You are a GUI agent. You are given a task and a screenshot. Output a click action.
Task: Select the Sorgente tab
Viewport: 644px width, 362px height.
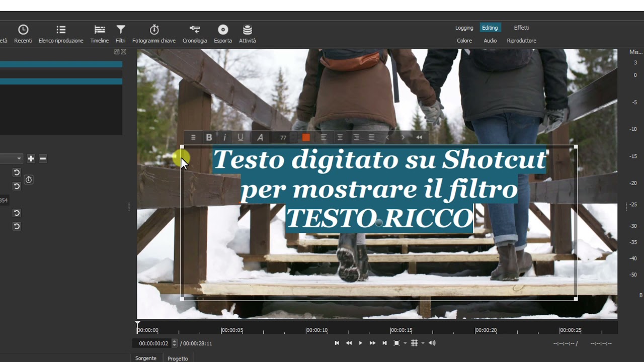coord(146,358)
